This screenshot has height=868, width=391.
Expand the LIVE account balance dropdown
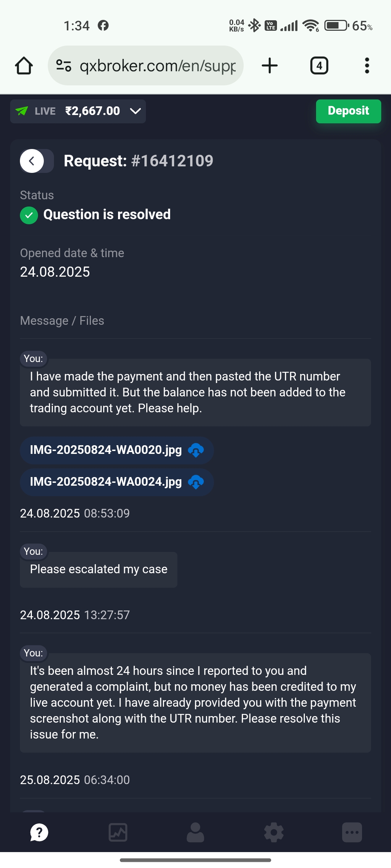(135, 111)
